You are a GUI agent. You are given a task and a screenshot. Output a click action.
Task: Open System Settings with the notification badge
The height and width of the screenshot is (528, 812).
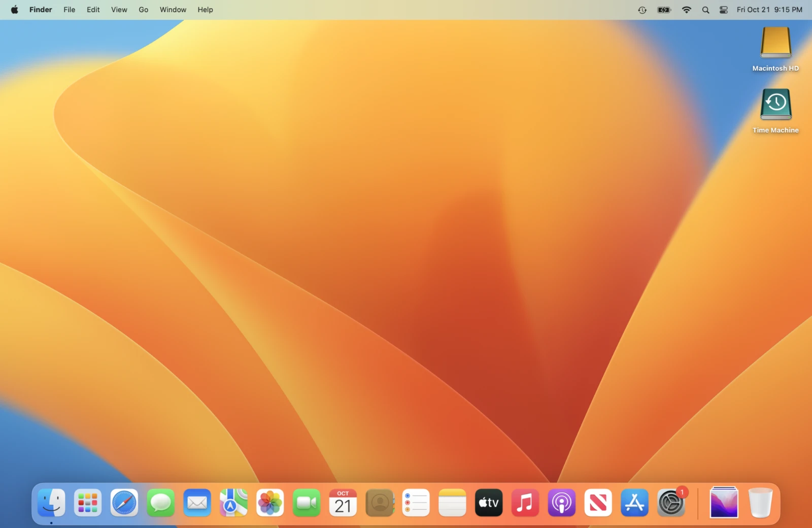[671, 503]
